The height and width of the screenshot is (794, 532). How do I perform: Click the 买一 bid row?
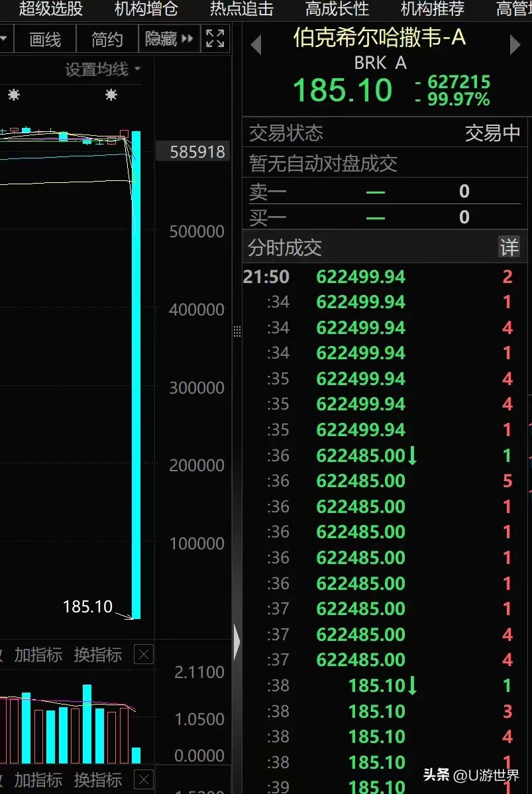[385, 217]
